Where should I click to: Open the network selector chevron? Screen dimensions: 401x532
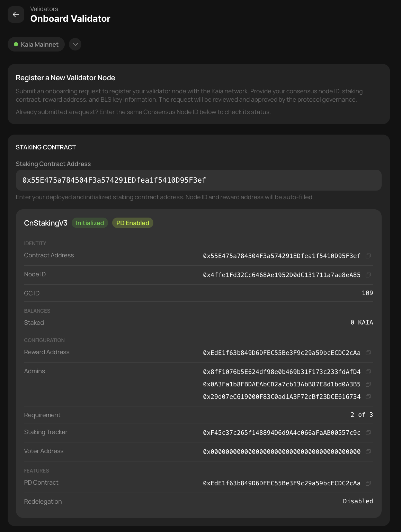pos(75,44)
